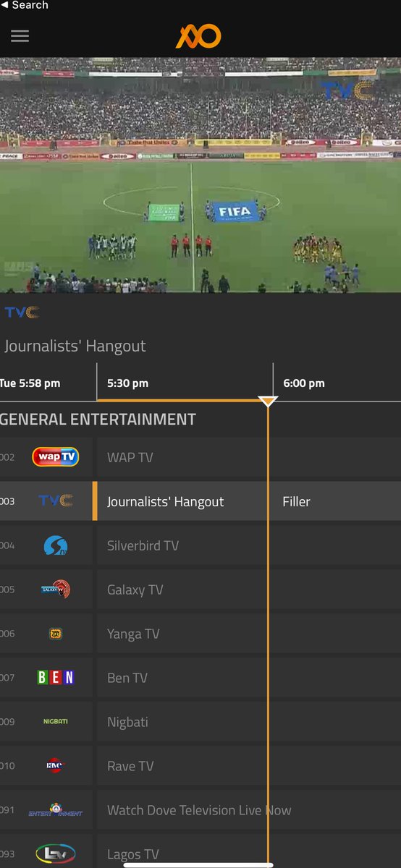Tap the 6:00 pm time slot header
The width and height of the screenshot is (401, 868).
304,383
